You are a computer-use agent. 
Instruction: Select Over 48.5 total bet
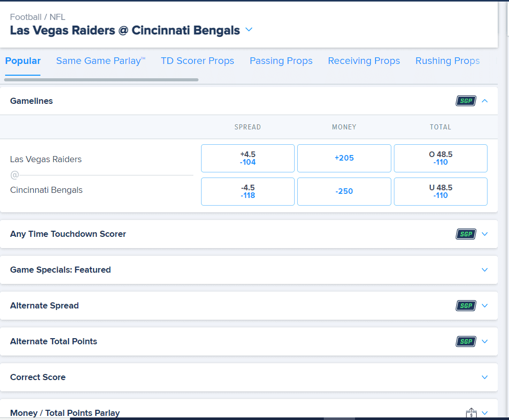(x=440, y=159)
